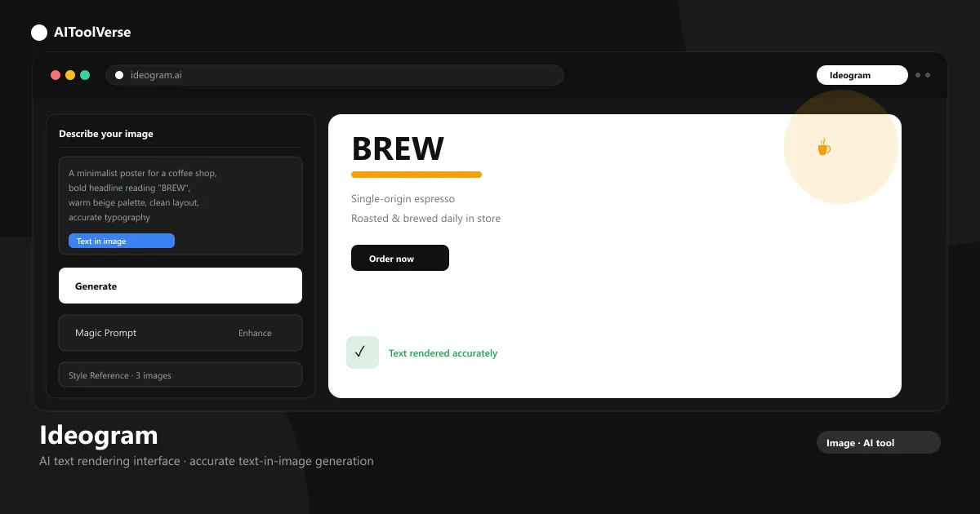Click the "Single-origin espresso" line
980x514 pixels.
click(x=403, y=199)
